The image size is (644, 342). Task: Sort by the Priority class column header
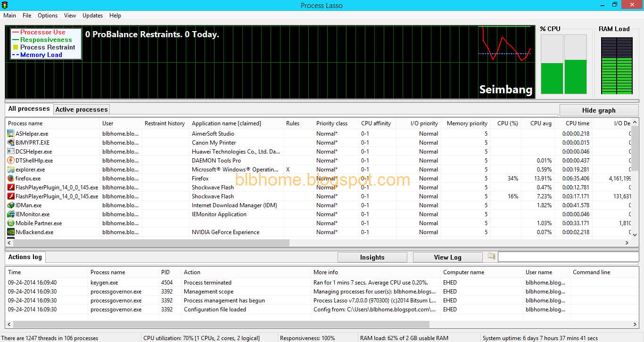[335, 123]
